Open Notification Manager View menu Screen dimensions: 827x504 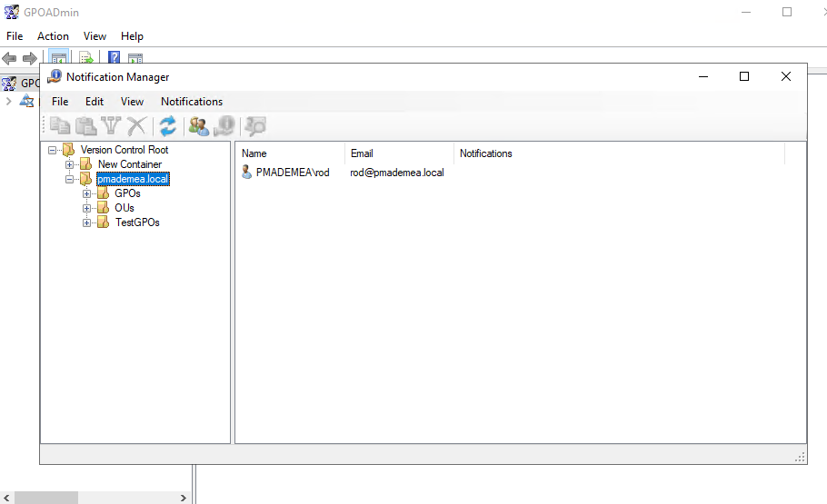coord(132,101)
